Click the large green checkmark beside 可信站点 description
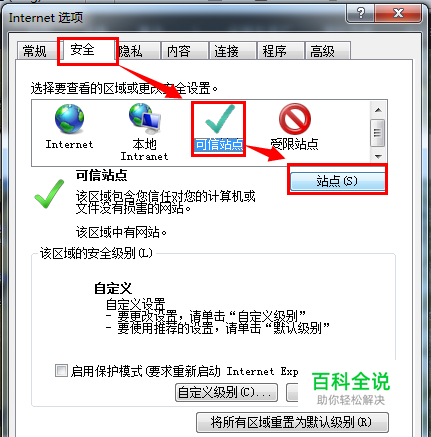The image size is (431, 437). pyautogui.click(x=49, y=194)
